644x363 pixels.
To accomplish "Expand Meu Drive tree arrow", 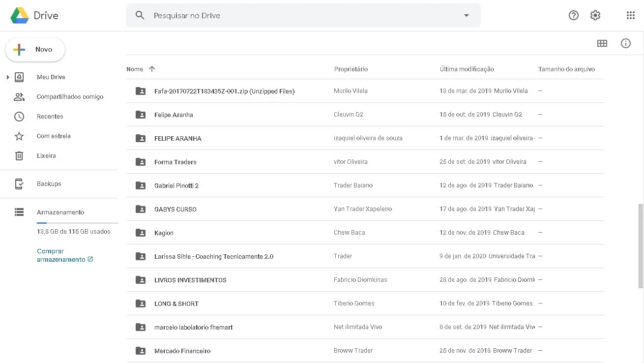I will pos(7,77).
